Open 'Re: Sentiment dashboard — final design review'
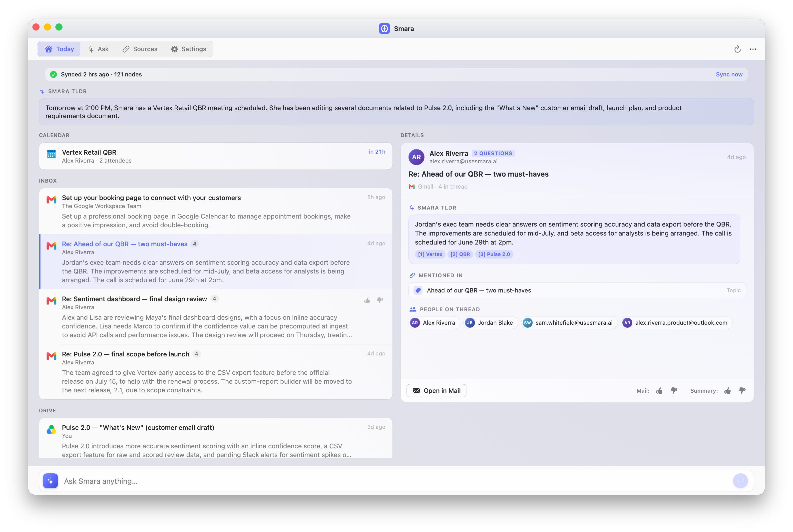The width and height of the screenshot is (793, 532). coord(215,316)
